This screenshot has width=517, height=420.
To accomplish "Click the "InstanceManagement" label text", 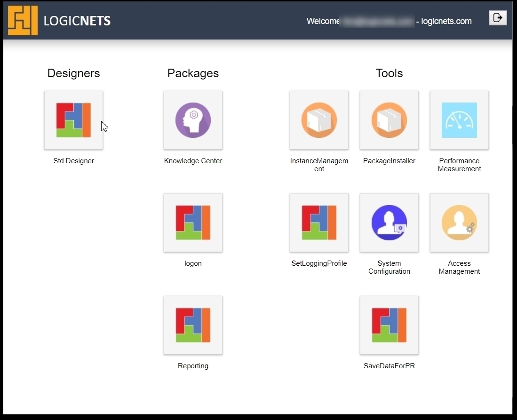I will (319, 165).
